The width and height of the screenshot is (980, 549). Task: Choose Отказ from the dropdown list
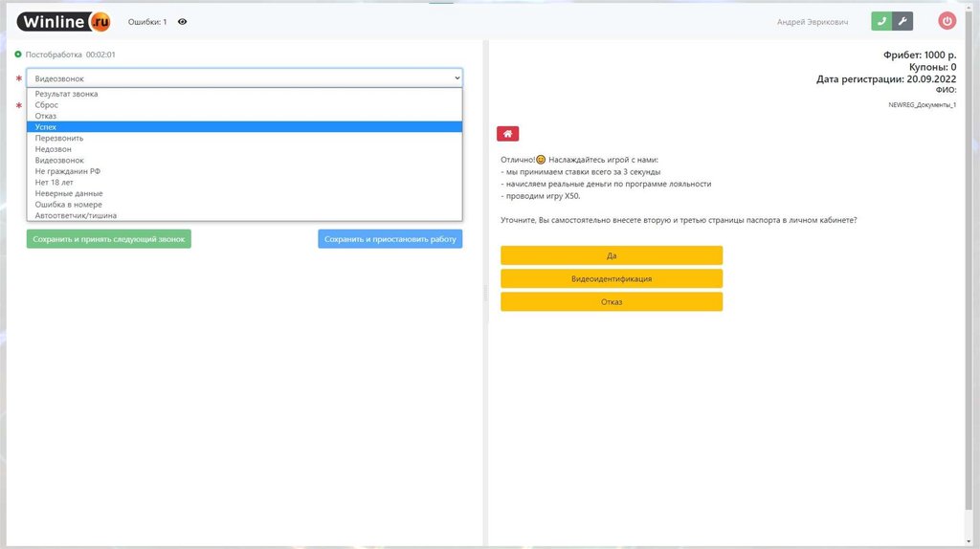pos(46,116)
